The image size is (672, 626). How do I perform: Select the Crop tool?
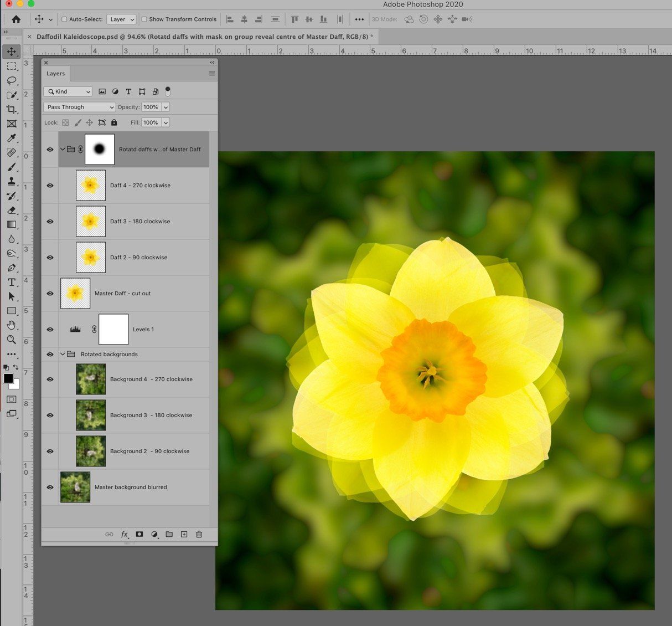pos(11,110)
